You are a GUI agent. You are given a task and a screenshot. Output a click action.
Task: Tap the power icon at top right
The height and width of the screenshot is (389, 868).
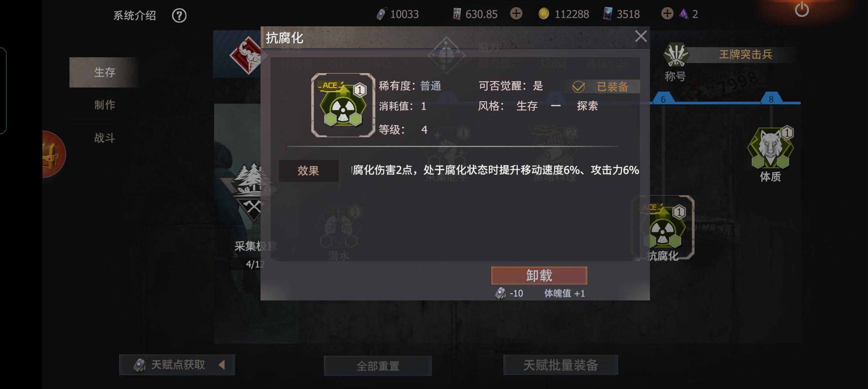click(x=802, y=9)
